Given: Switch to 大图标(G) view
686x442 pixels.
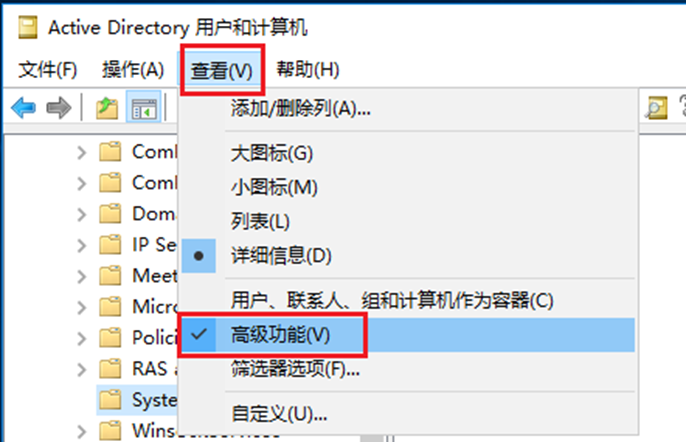Looking at the screenshot, I should click(x=272, y=153).
